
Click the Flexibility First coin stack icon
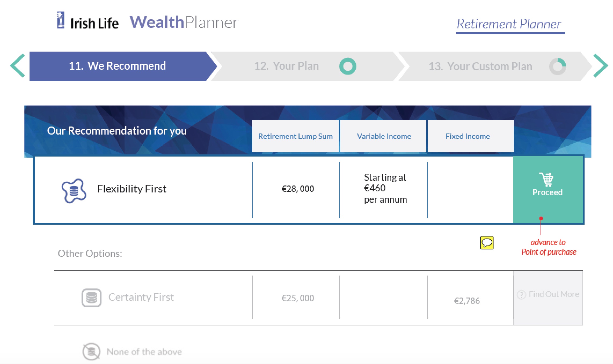click(x=74, y=191)
